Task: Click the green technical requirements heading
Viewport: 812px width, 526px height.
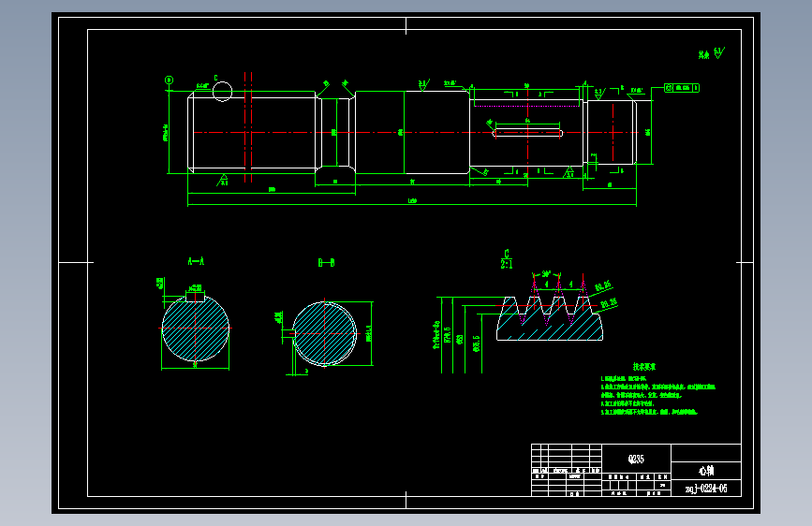Action: pyautogui.click(x=644, y=367)
